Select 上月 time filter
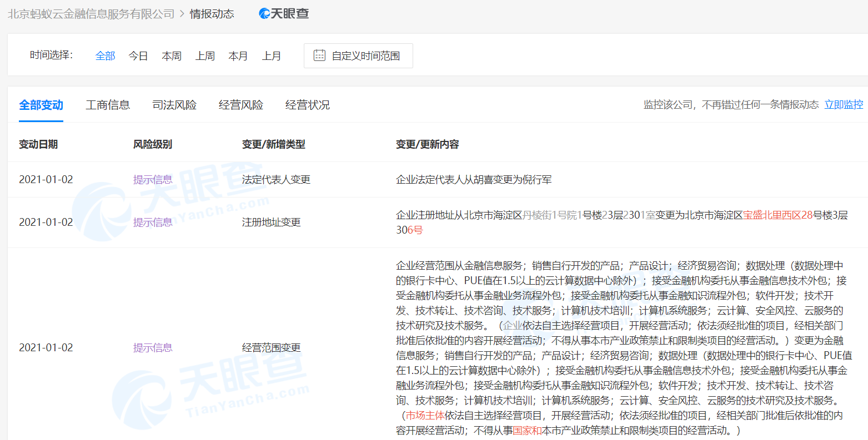Viewport: 868px width, 440px height. [272, 55]
